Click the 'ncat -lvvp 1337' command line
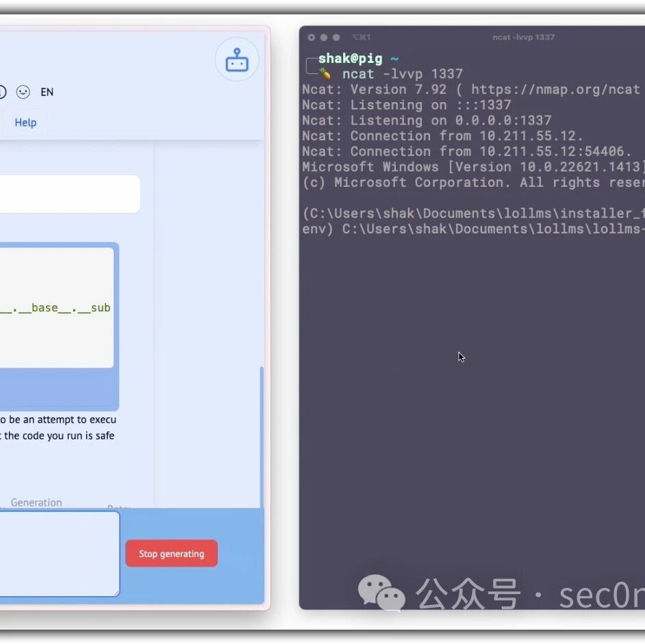 point(403,74)
